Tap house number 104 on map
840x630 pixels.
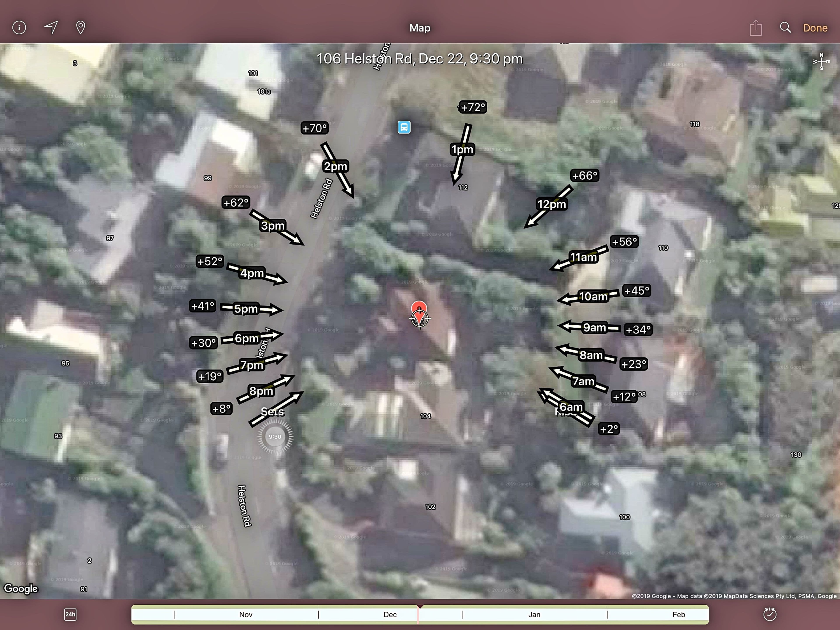point(425,416)
